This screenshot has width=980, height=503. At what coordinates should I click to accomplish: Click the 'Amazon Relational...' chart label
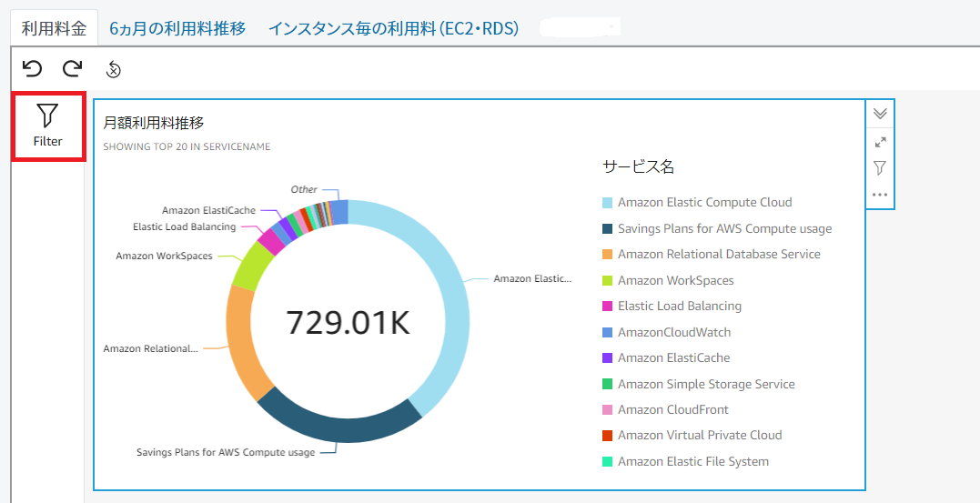pyautogui.click(x=151, y=348)
